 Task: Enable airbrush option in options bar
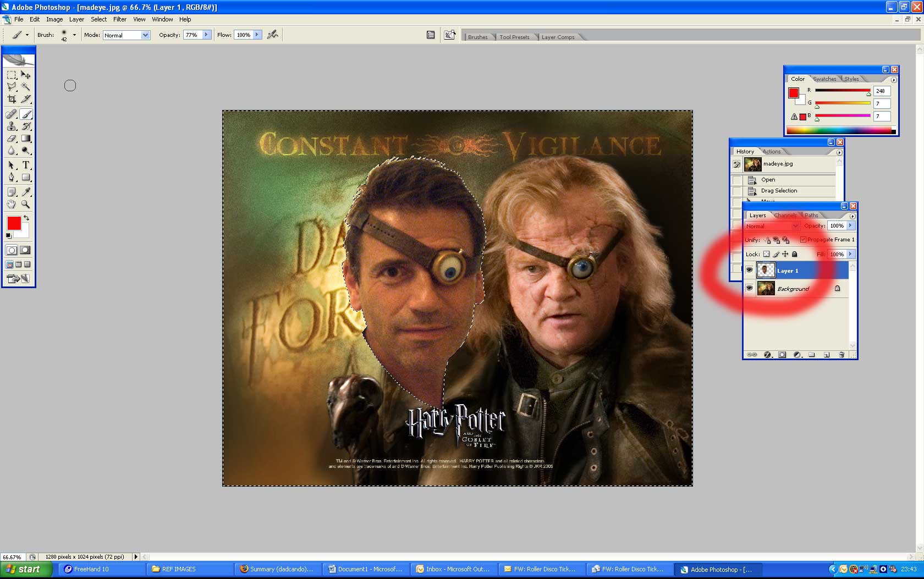point(272,35)
